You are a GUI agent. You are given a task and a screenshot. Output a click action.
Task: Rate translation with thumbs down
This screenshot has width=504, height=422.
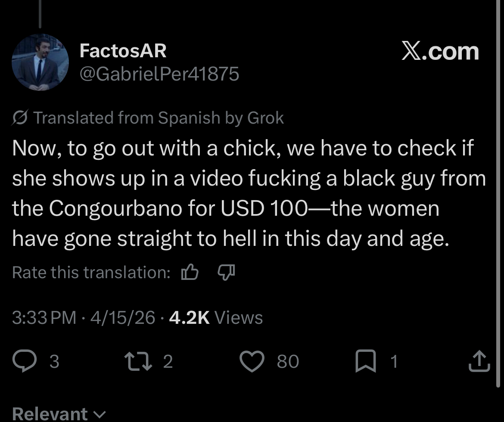[226, 272]
